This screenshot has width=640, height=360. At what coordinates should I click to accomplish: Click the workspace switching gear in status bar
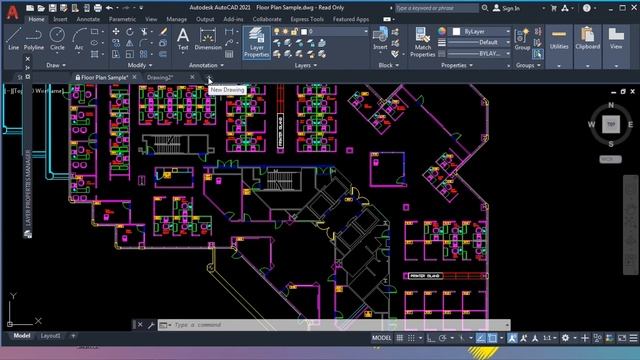[x=565, y=338]
